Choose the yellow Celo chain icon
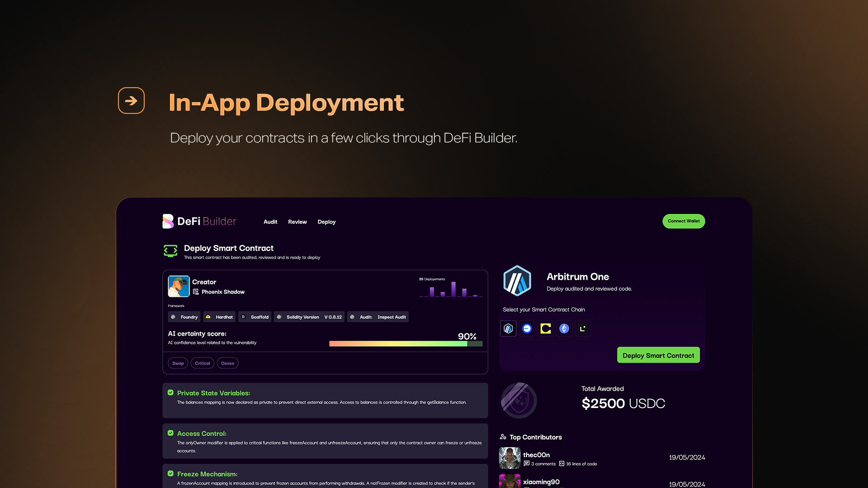 tap(546, 328)
